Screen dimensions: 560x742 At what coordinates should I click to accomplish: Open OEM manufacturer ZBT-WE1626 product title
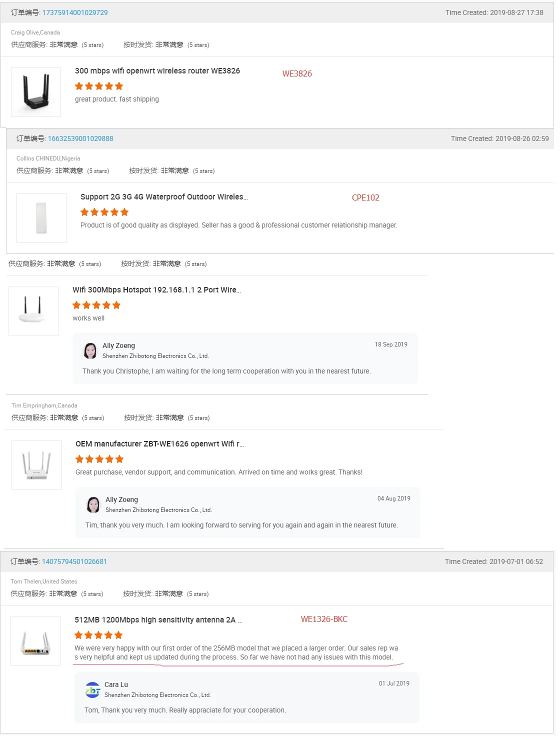159,444
